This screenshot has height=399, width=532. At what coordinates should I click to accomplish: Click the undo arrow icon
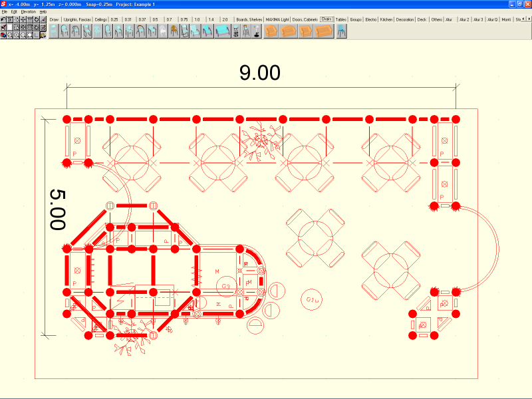3,19
